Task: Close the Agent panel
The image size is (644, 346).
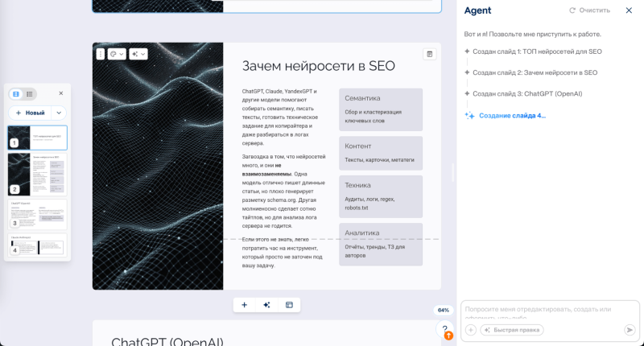Action: (x=629, y=10)
